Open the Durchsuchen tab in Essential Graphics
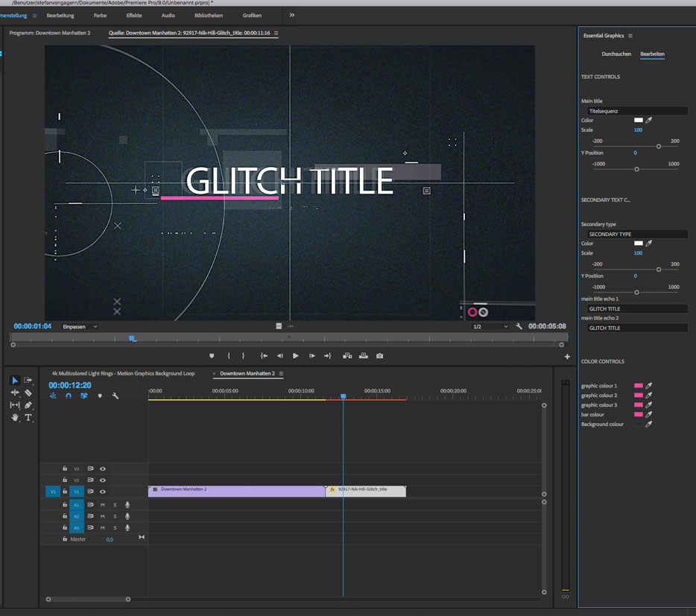Screen dimensions: 696x616 [x=616, y=54]
